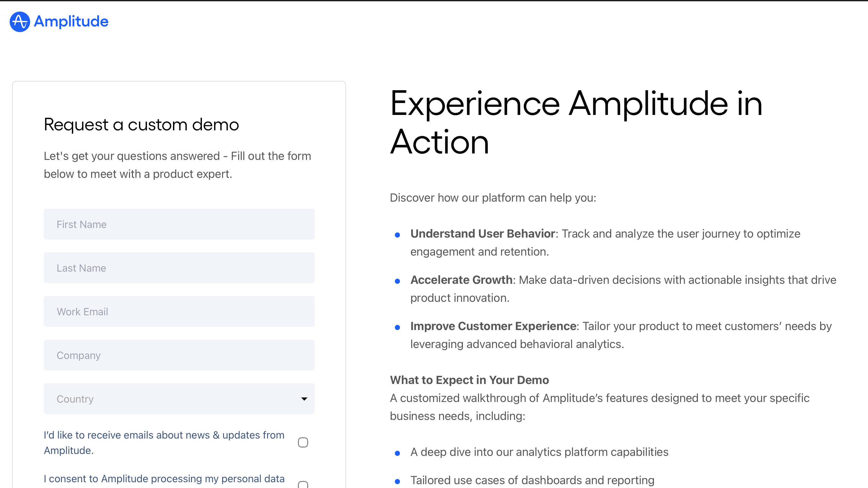Click the 'Request a custom demo' heading

141,125
